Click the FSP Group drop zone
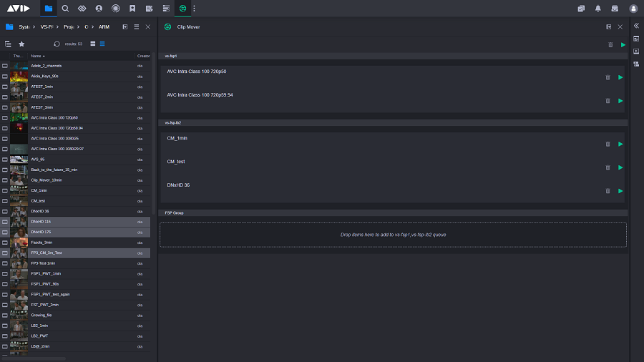Image resolution: width=644 pixels, height=362 pixels. point(393,235)
